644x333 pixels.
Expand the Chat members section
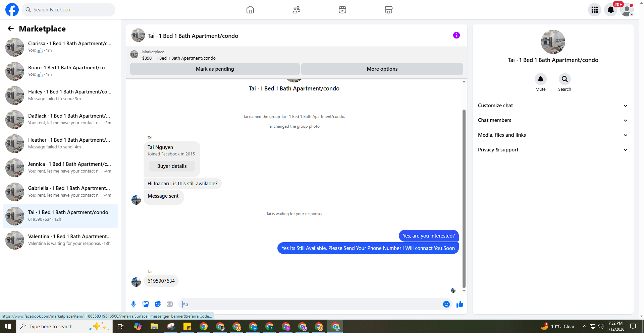553,120
